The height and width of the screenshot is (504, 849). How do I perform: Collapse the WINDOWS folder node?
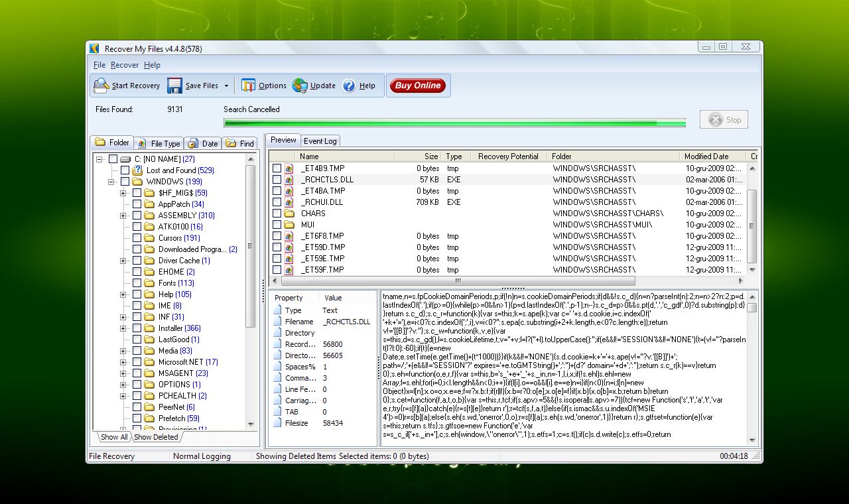tap(111, 182)
